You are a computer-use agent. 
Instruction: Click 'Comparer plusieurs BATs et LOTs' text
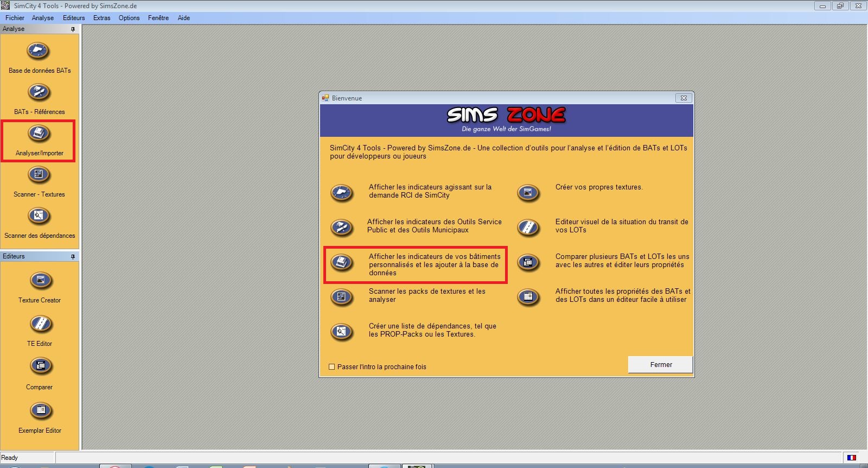pos(622,261)
